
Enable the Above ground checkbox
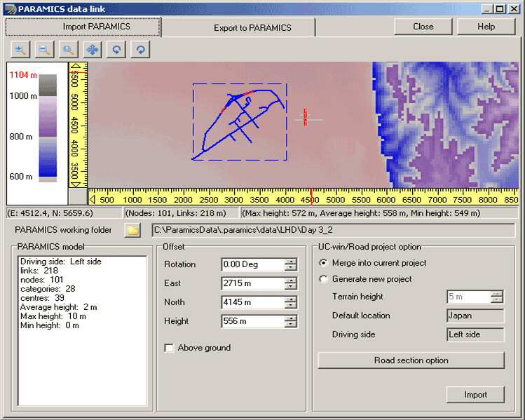(169, 348)
